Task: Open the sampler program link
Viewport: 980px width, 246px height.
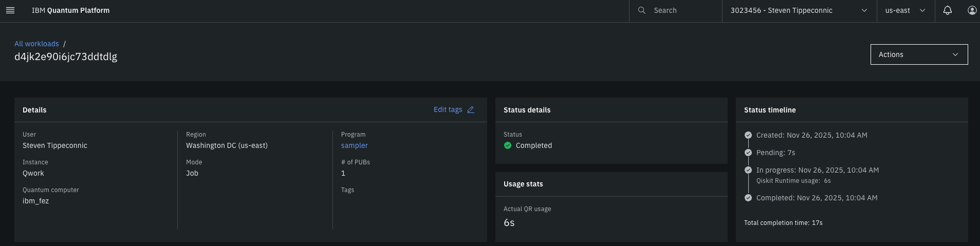Action: point(354,145)
